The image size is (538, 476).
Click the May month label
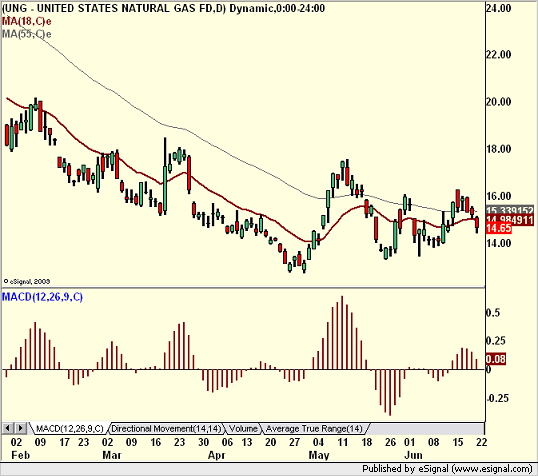point(319,455)
